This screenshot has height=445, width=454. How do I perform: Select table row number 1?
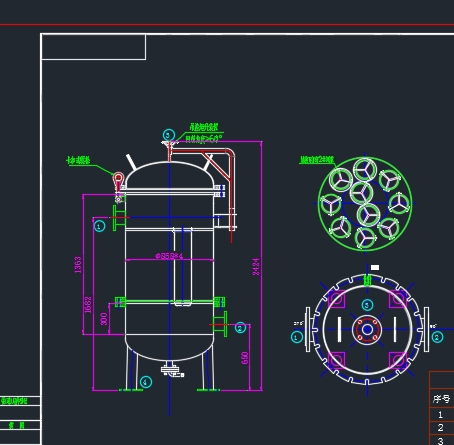click(x=442, y=415)
